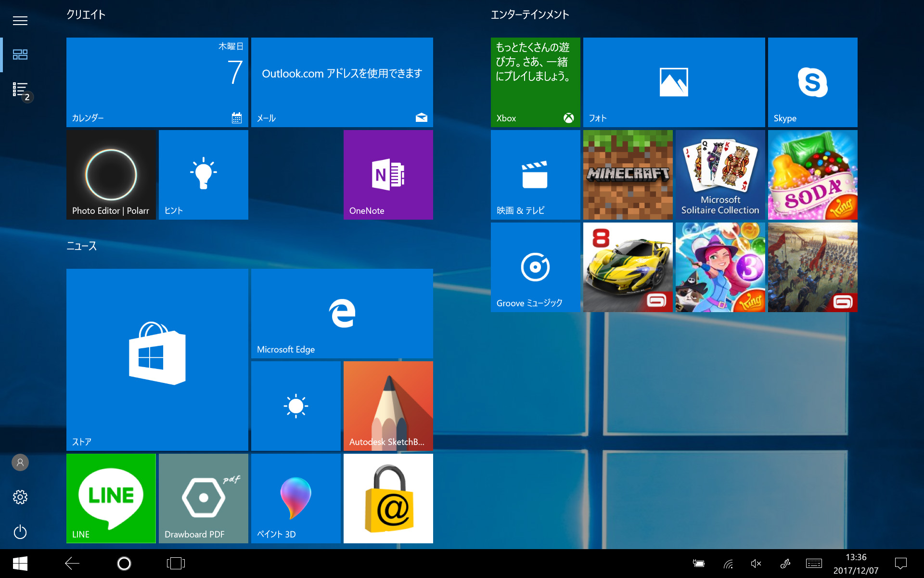Select the pinned tiles view

(x=20, y=54)
